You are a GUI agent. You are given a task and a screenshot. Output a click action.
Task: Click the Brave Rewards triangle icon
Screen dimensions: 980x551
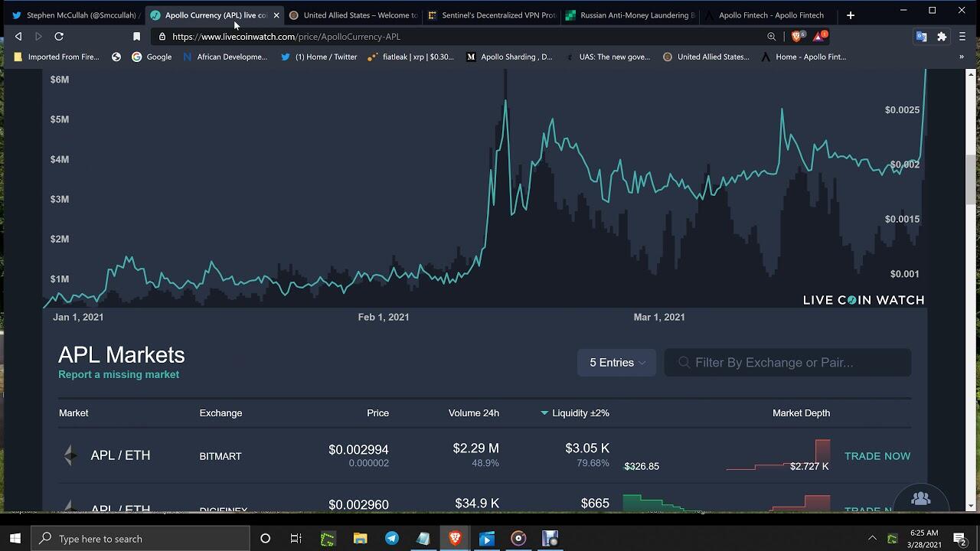coord(818,36)
